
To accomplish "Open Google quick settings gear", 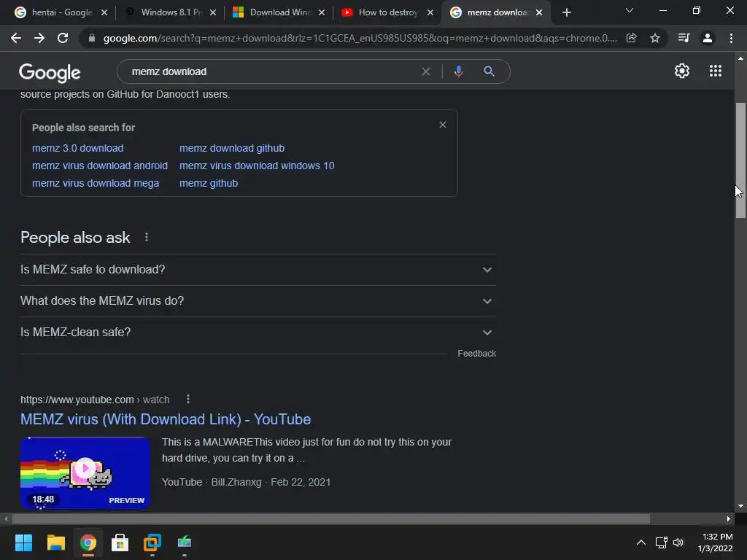I will (x=682, y=71).
